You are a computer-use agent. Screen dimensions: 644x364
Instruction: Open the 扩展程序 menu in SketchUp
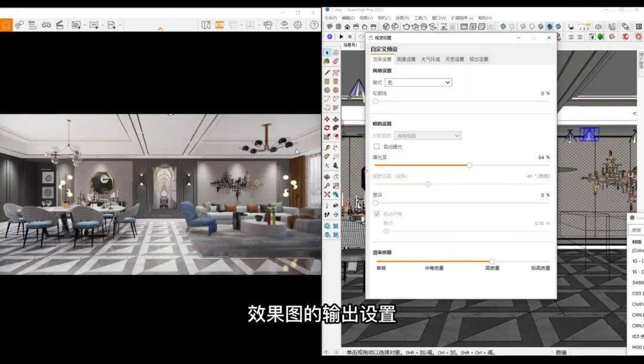point(462,18)
